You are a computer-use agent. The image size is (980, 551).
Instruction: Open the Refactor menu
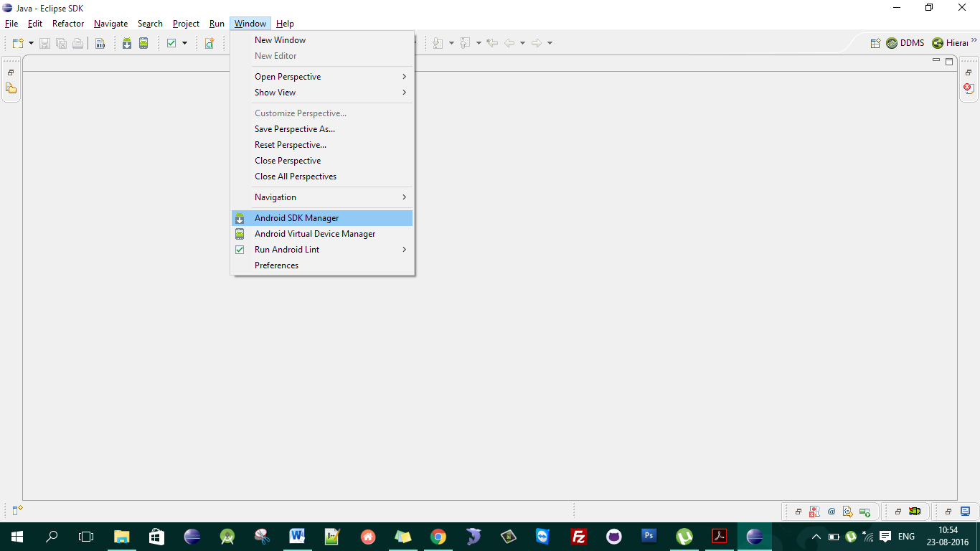[68, 24]
